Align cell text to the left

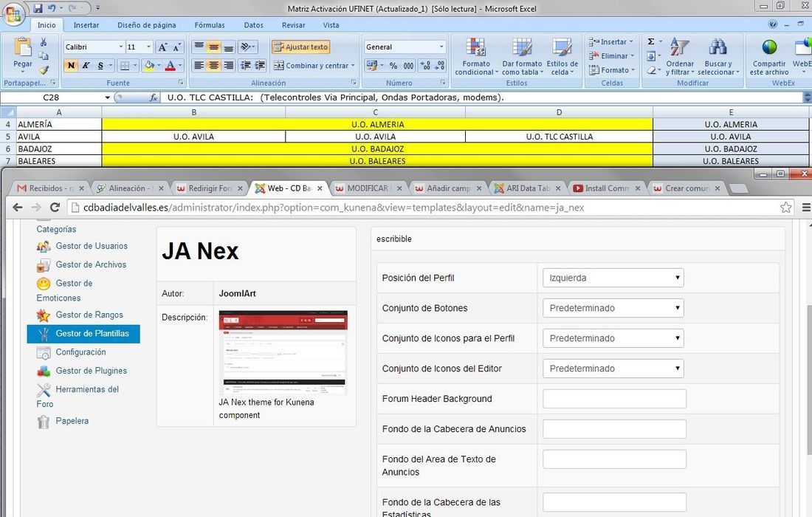pyautogui.click(x=199, y=65)
